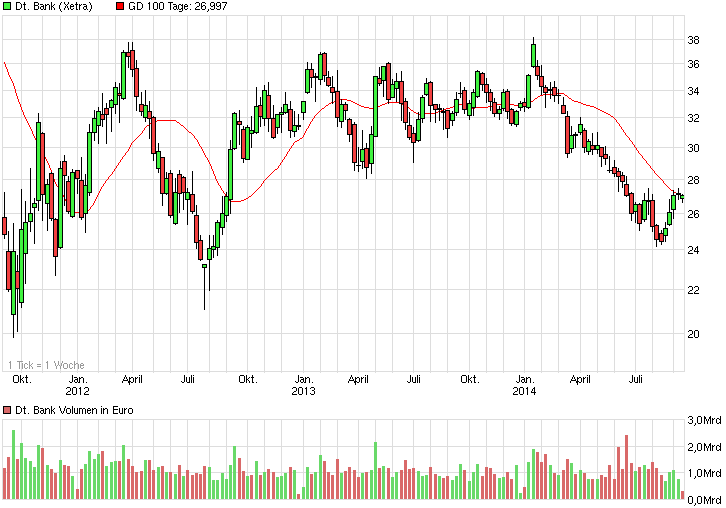Click the green Dt. Bank legend swatch

click(7, 6)
